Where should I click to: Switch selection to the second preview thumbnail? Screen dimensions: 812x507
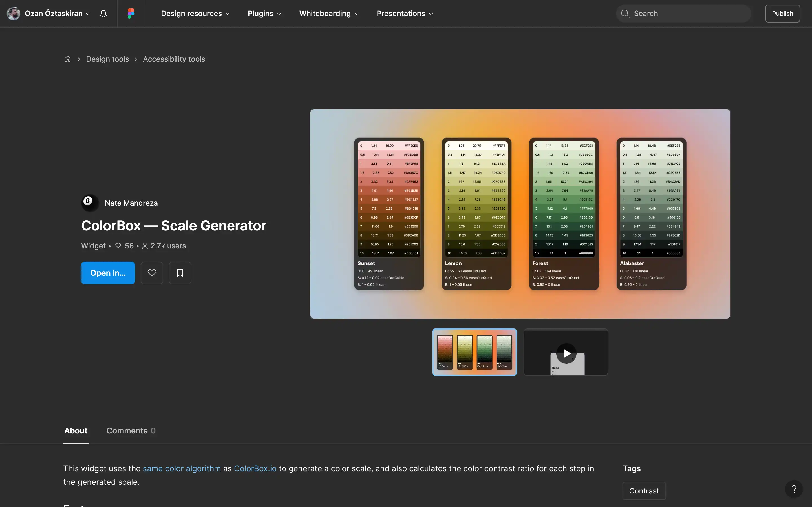coord(566,352)
